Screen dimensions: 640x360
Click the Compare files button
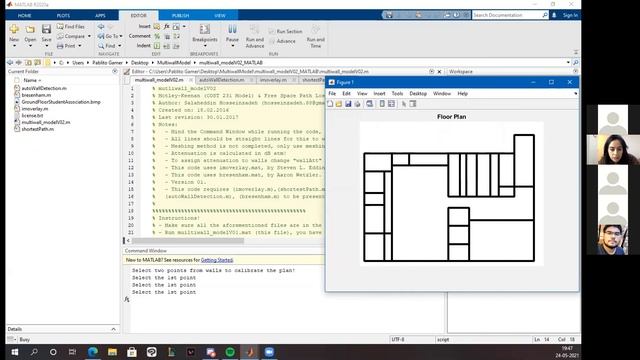click(71, 36)
